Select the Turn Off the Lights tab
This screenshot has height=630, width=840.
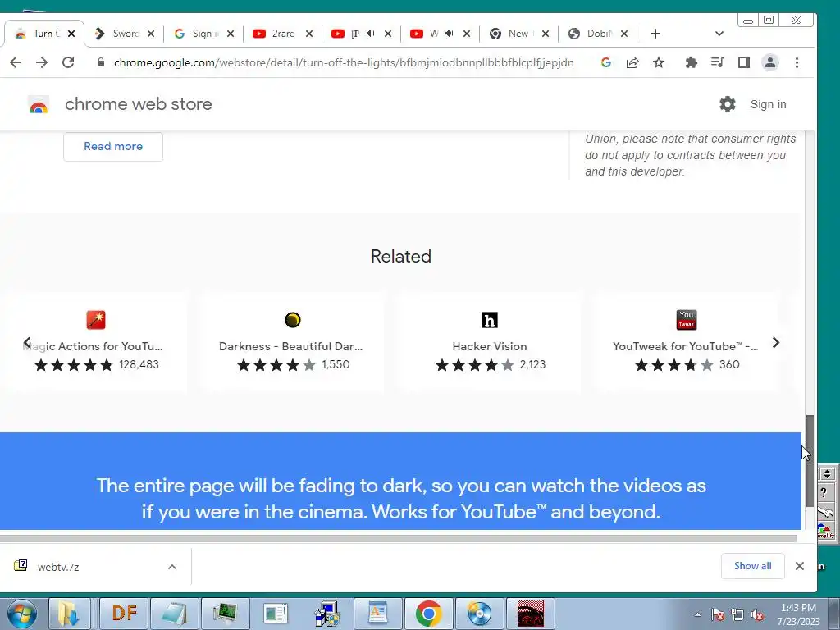click(x=45, y=34)
